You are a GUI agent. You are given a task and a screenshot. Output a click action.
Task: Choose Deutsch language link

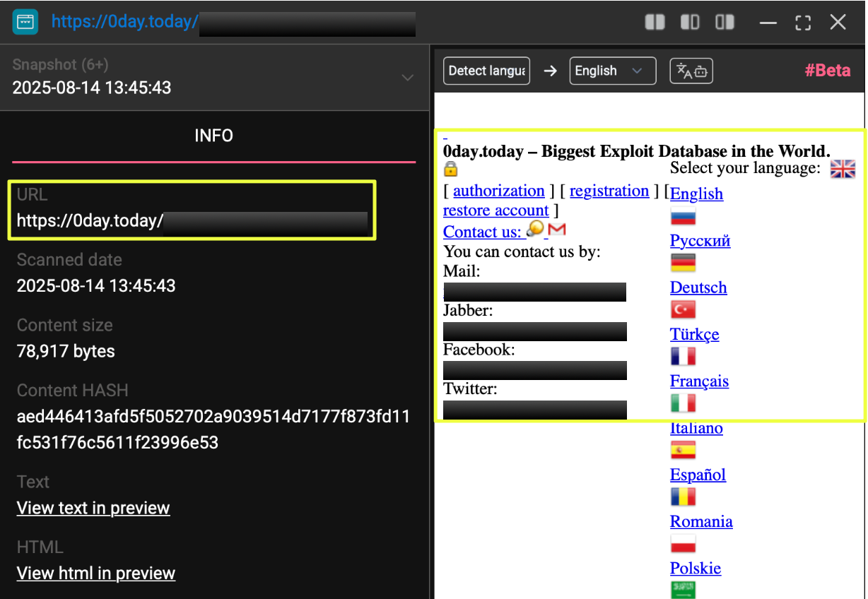tap(698, 287)
